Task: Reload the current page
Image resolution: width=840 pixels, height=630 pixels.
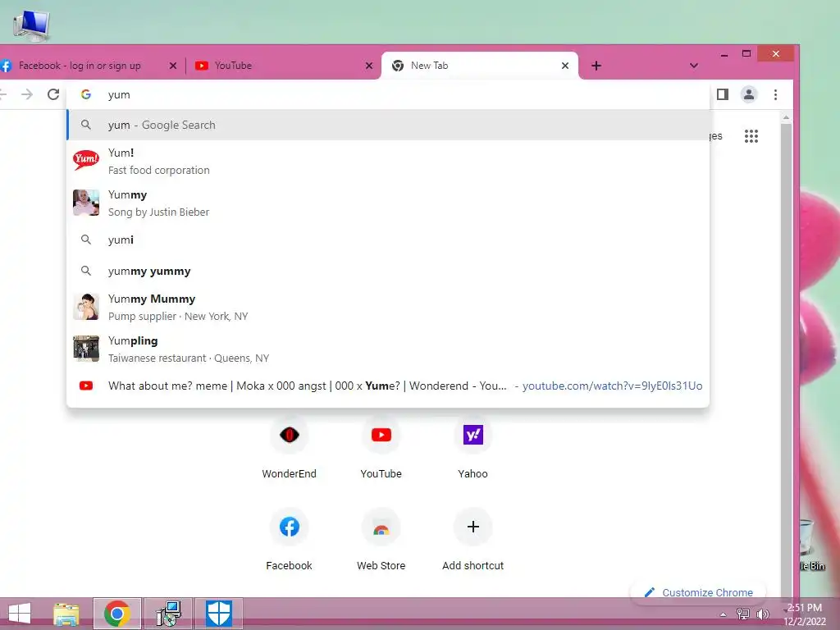Action: point(53,95)
